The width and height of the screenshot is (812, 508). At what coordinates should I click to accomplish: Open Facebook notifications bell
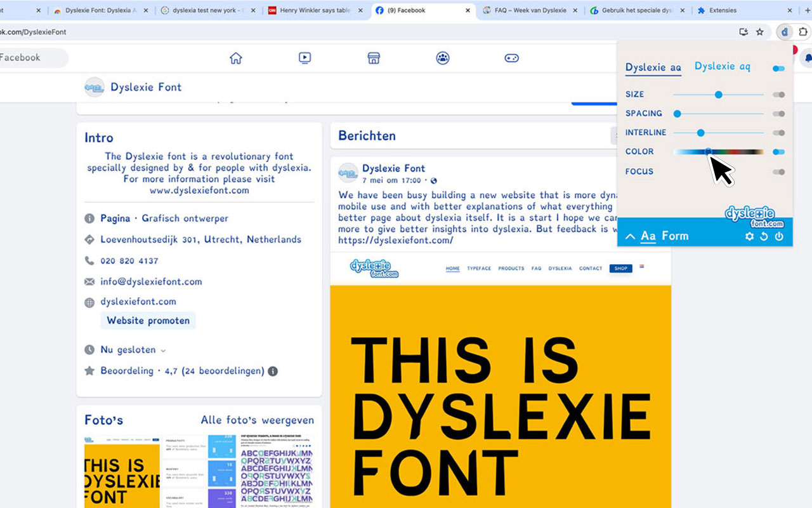point(808,58)
